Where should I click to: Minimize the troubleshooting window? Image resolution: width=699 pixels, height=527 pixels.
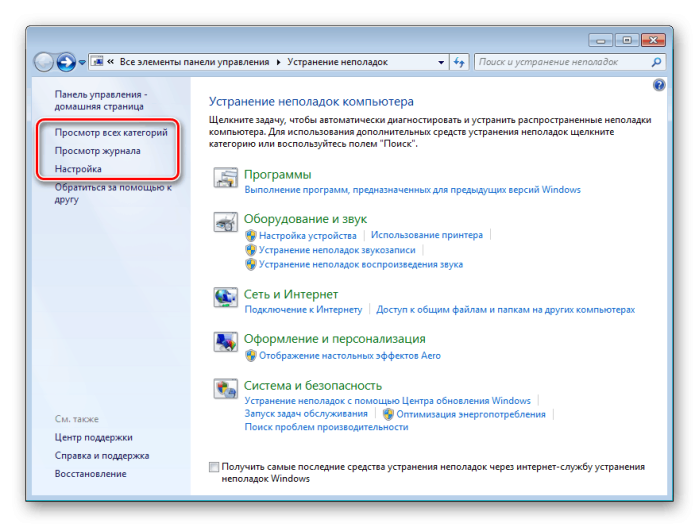click(600, 41)
